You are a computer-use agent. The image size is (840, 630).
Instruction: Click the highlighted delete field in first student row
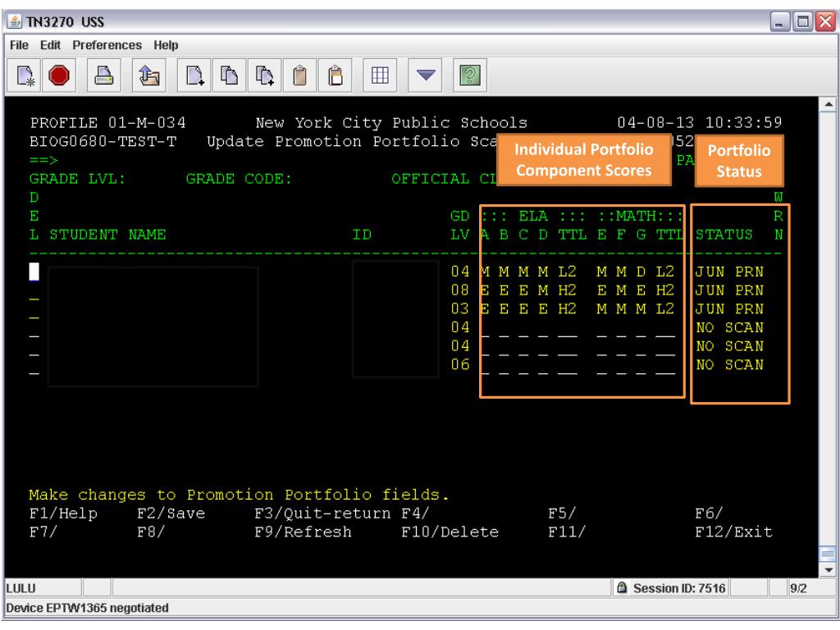point(34,272)
